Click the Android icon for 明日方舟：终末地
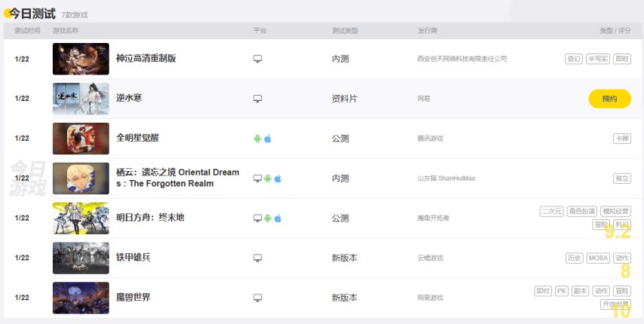 pos(267,219)
